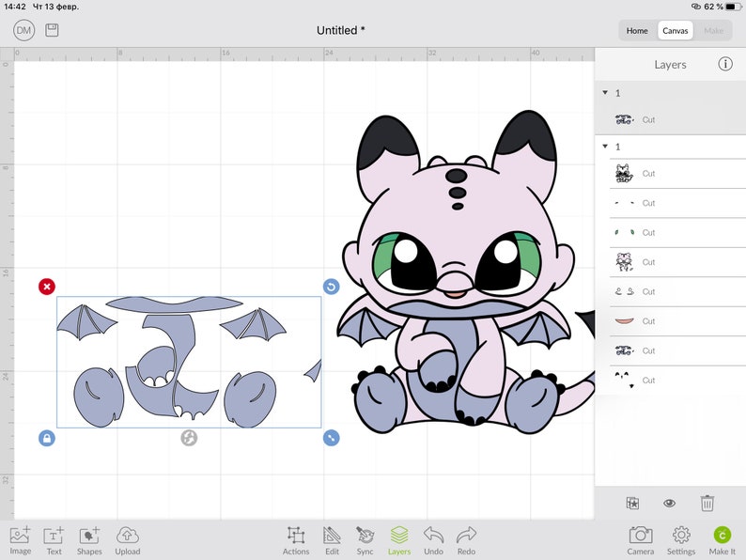Toggle the Layers panel button
Image resolution: width=746 pixels, height=560 pixels.
pos(399,541)
